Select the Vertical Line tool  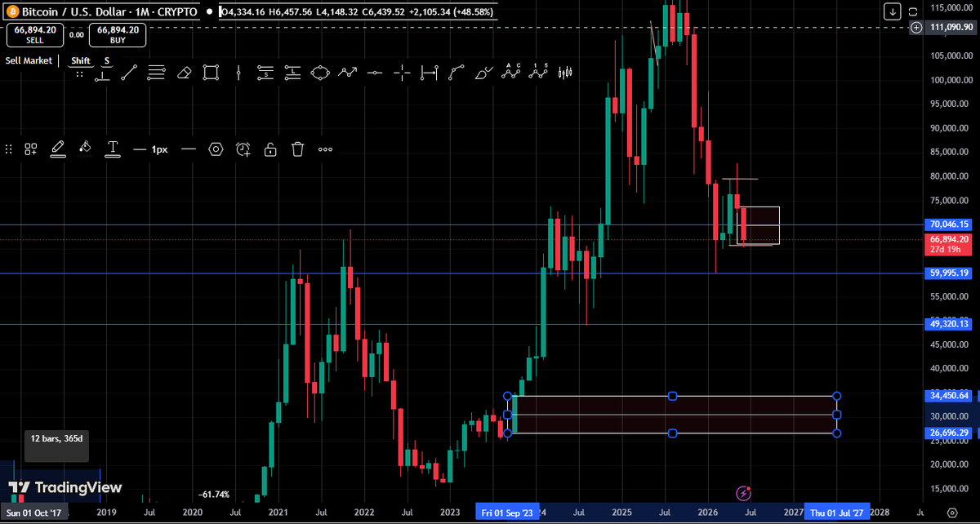pyautogui.click(x=238, y=73)
